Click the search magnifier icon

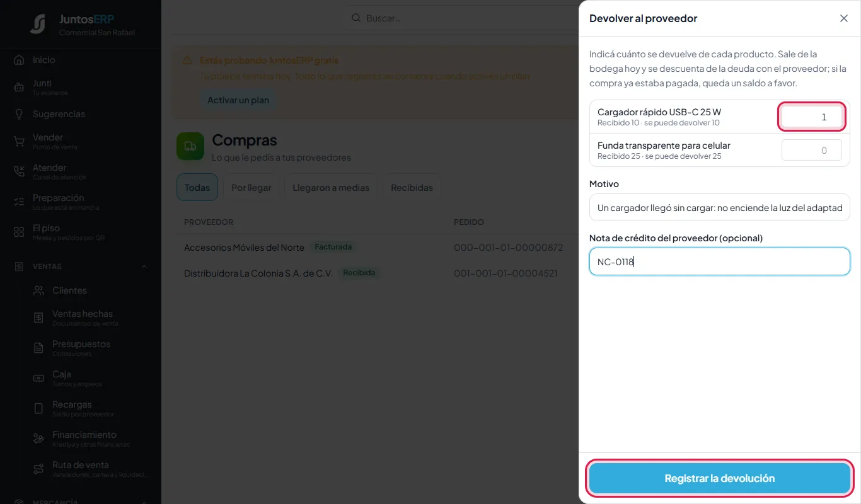356,18
